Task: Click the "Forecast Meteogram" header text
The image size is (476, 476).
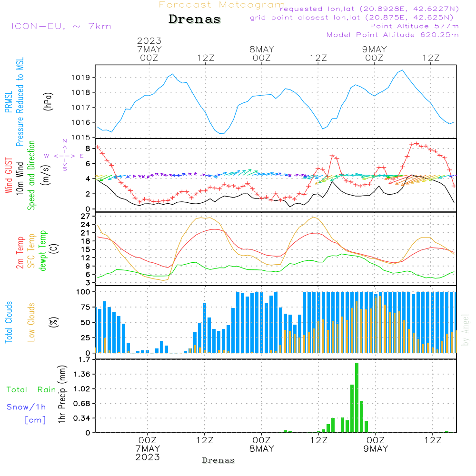Action: pyautogui.click(x=222, y=5)
